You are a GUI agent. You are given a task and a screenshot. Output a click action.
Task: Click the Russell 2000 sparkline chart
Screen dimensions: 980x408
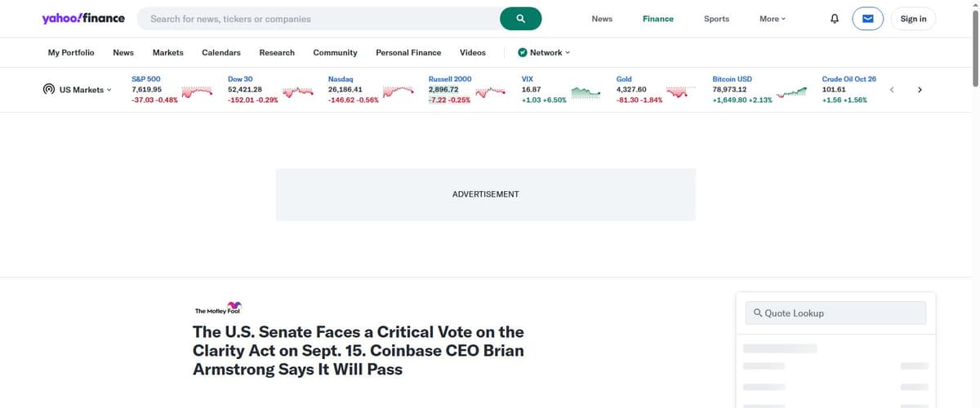coord(492,91)
